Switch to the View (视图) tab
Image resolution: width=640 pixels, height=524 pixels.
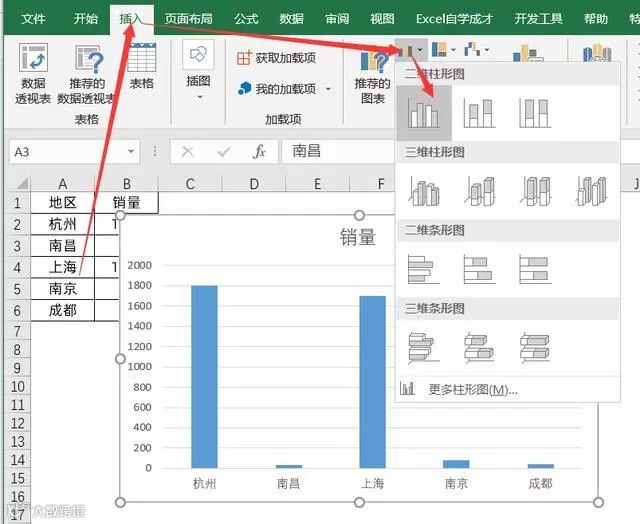coord(382,18)
